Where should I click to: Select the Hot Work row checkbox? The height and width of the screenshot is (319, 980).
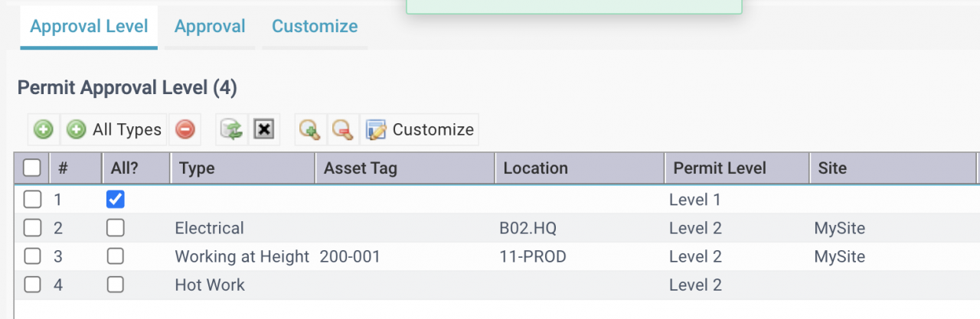[x=32, y=285]
